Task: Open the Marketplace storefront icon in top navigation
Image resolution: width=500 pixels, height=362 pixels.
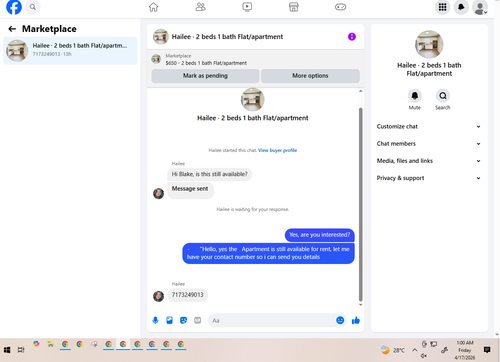Action: 294,7
